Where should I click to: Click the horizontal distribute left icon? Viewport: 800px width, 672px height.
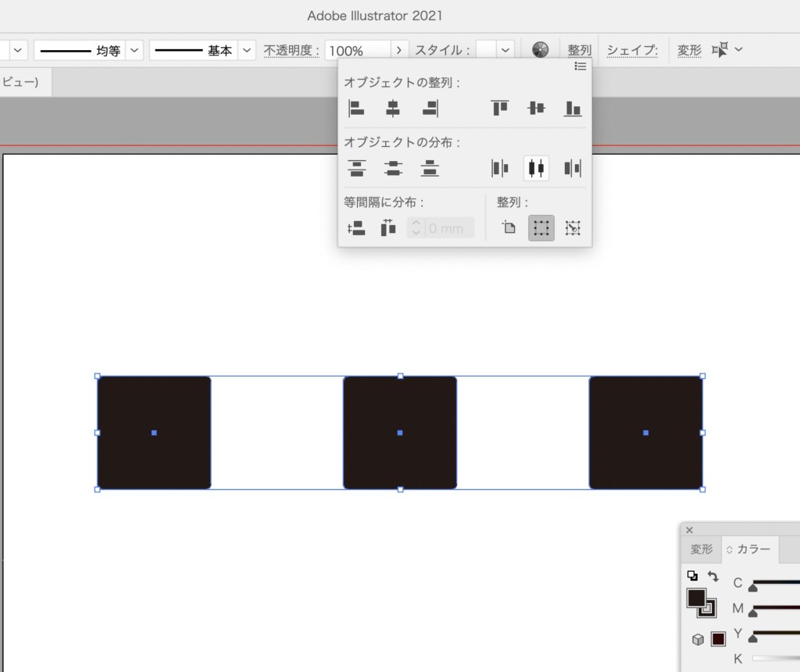(500, 168)
